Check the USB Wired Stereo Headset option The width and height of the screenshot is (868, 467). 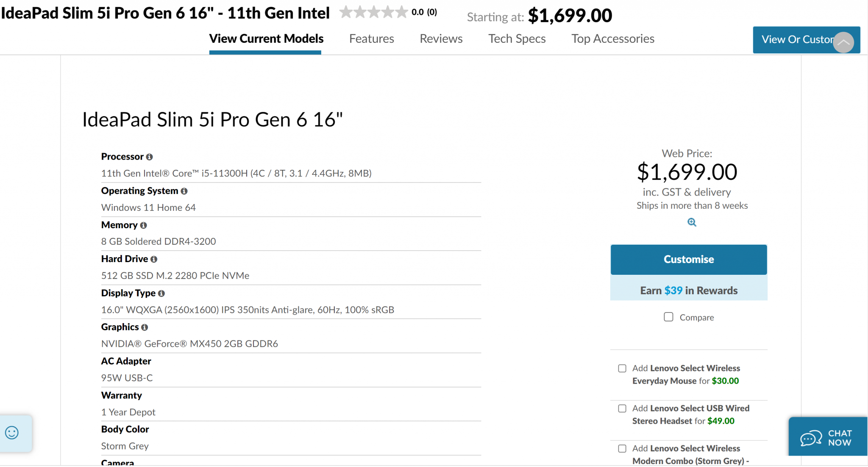pos(622,409)
